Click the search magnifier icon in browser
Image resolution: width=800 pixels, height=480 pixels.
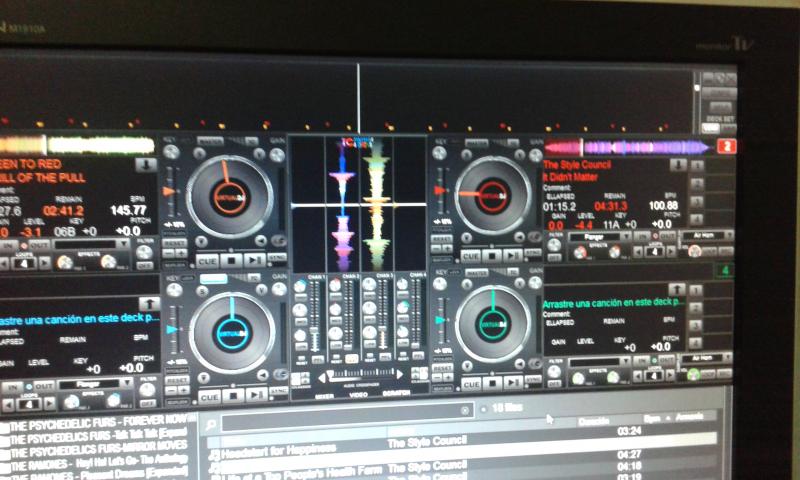(210, 424)
